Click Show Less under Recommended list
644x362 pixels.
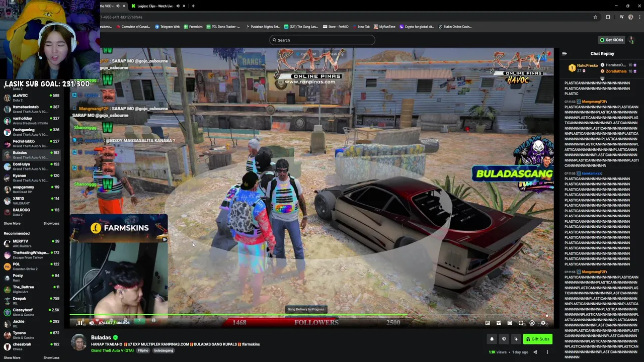(51, 357)
